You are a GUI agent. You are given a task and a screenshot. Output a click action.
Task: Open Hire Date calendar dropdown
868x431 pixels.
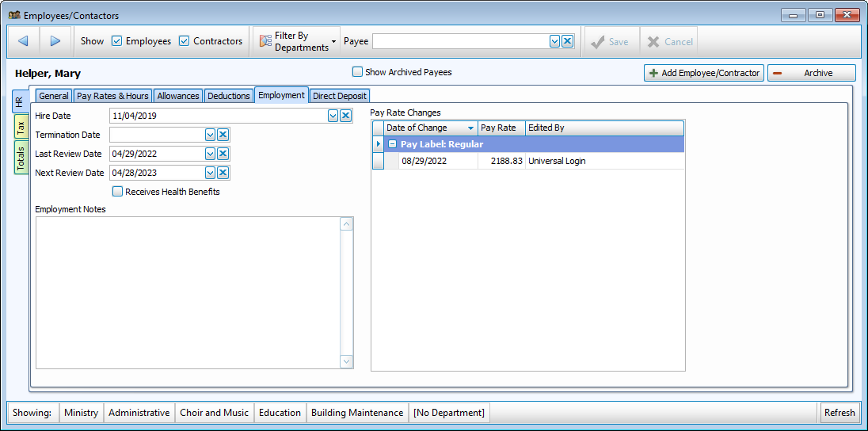[x=333, y=116]
